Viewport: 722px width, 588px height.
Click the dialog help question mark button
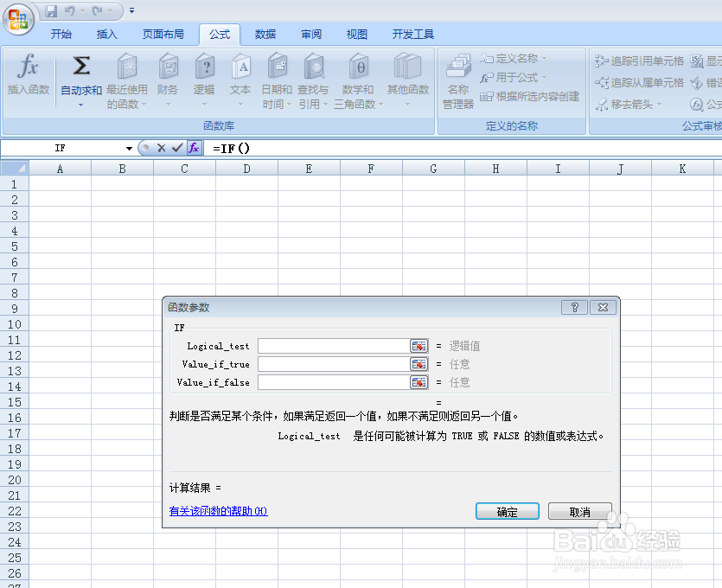point(575,308)
